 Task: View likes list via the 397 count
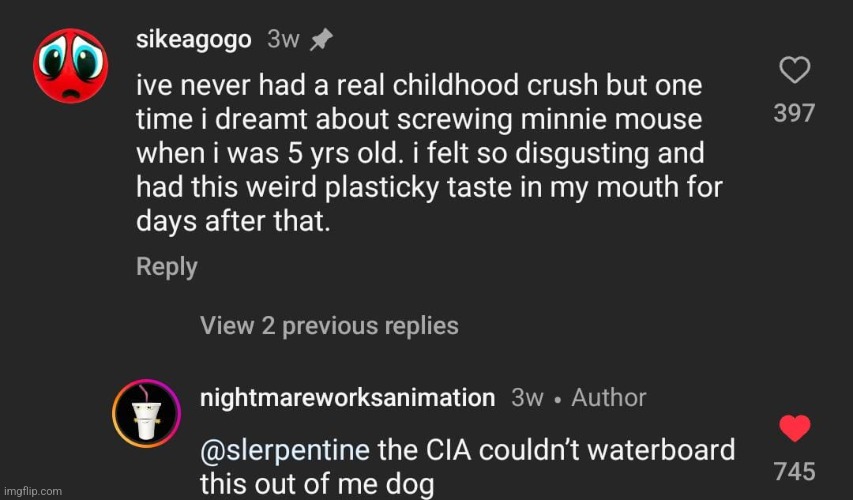click(794, 113)
